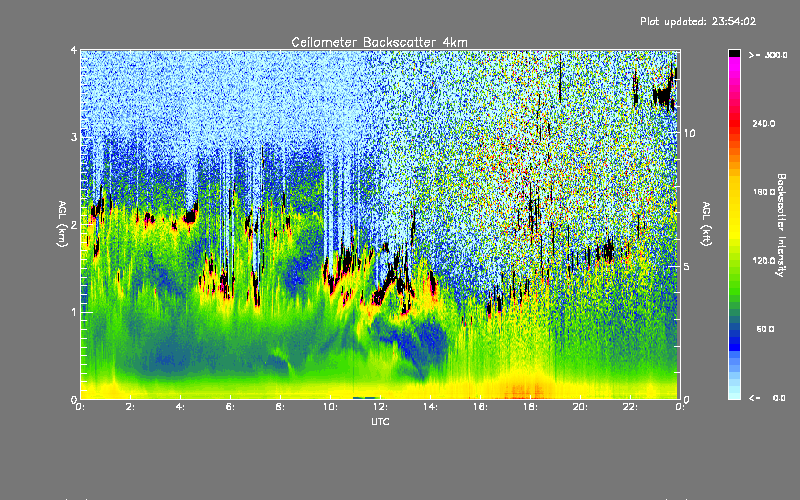Click the 'Plot updated: 23:54:02' timestamp
The height and width of the screenshot is (500, 800).
(x=698, y=21)
